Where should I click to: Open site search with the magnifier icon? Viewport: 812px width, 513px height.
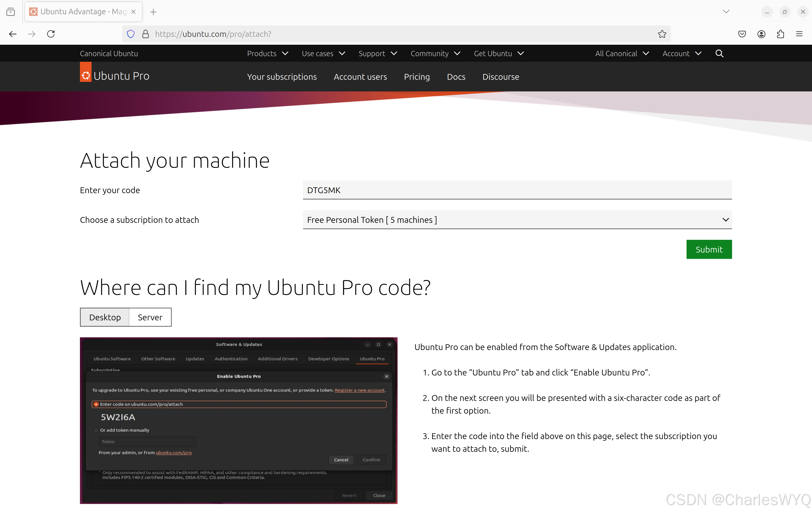coord(719,53)
